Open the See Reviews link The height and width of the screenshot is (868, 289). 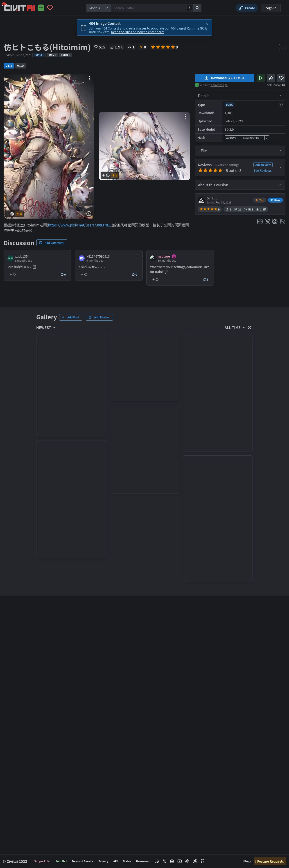point(262,171)
